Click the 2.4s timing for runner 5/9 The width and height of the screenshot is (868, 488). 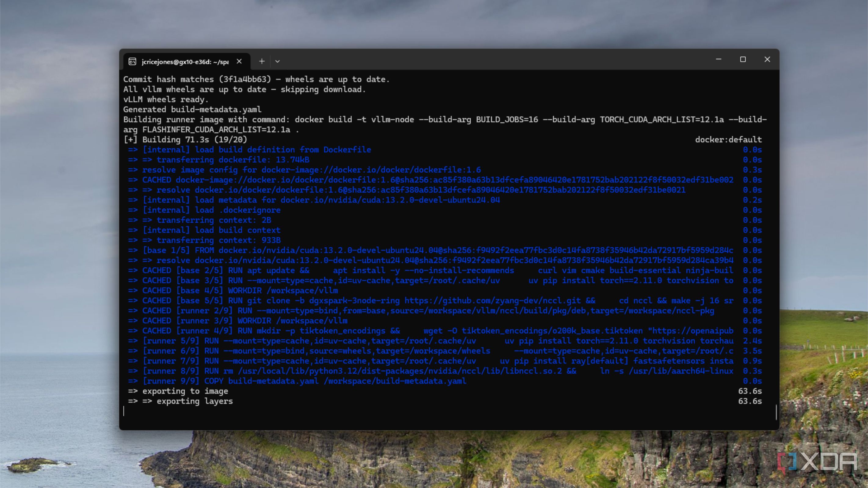(752, 341)
